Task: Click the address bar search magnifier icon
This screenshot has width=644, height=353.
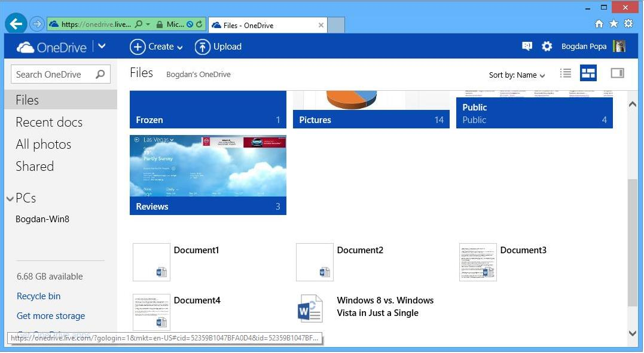Action: click(139, 24)
